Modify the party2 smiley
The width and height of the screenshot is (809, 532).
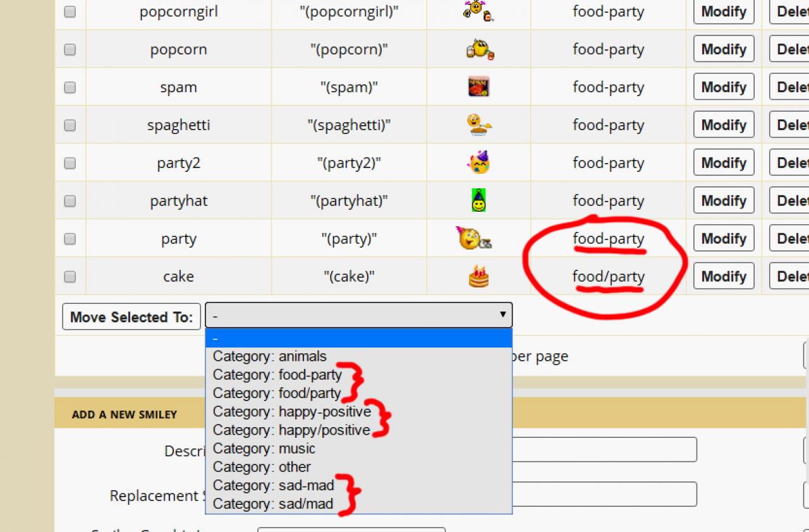click(724, 163)
